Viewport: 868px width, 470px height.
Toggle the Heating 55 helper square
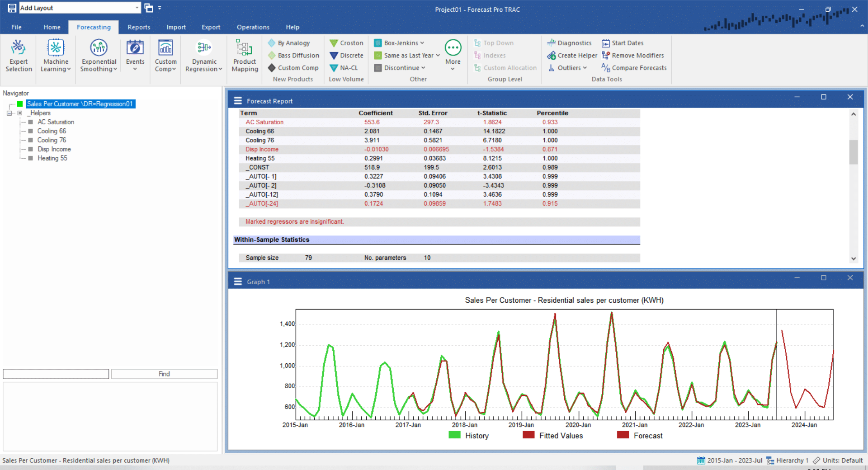[30, 158]
